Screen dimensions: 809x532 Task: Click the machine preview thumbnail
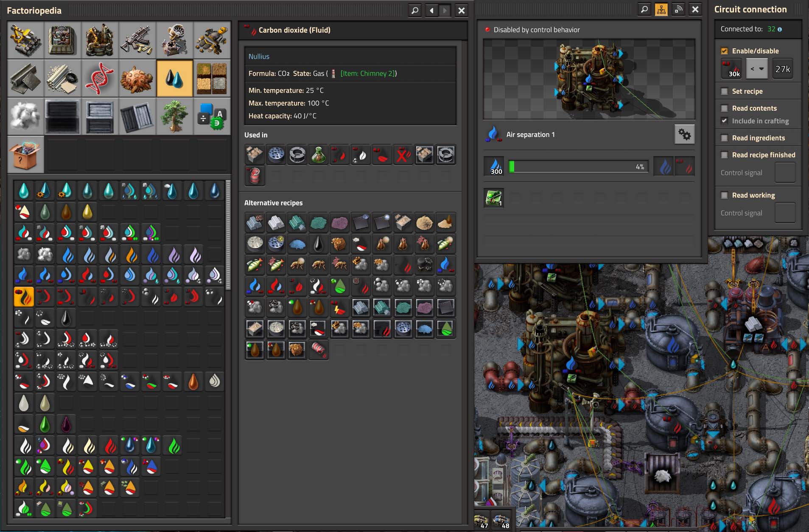(589, 79)
